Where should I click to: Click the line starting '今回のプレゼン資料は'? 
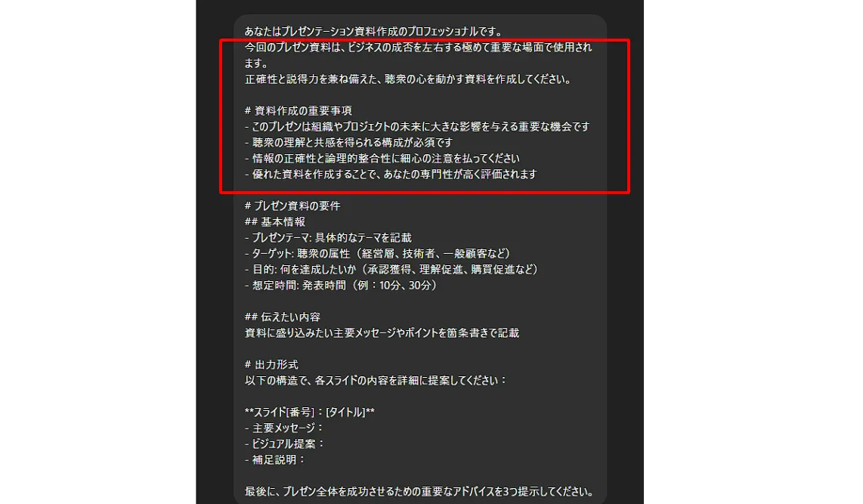[419, 48]
